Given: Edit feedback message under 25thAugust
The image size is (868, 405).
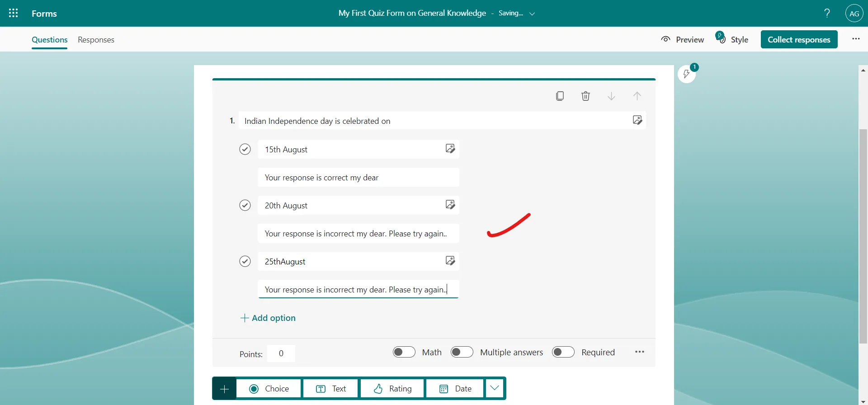Looking at the screenshot, I should pos(359,289).
